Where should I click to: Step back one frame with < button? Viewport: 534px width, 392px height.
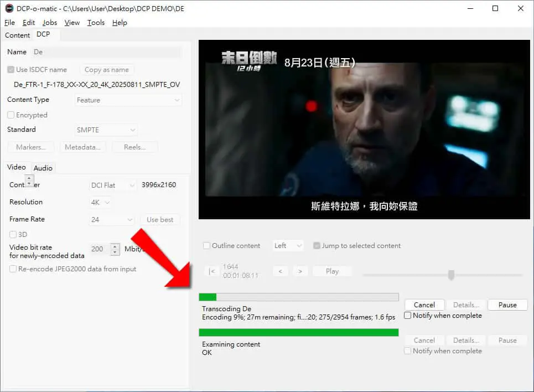coord(281,271)
